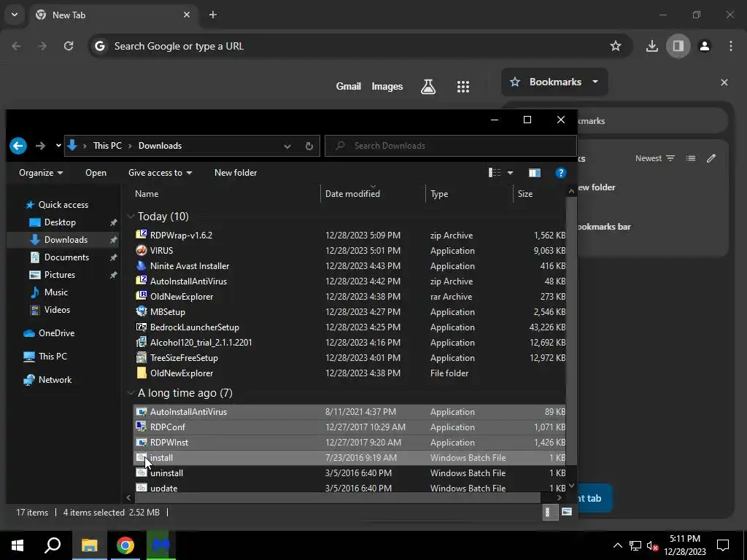Screen dimensions: 747x560
Task: Select the OldNewExplorer folder icon
Action: pos(141,373)
